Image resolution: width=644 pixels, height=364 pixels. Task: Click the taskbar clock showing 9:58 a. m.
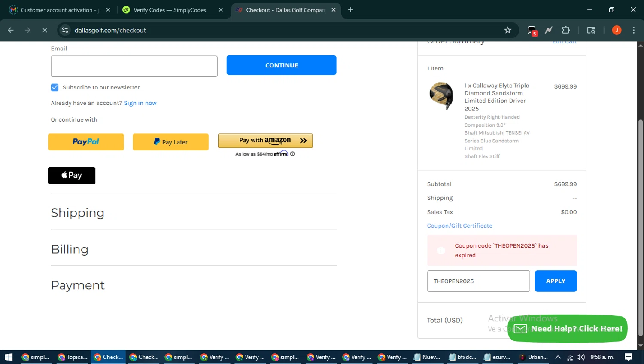[602, 357]
